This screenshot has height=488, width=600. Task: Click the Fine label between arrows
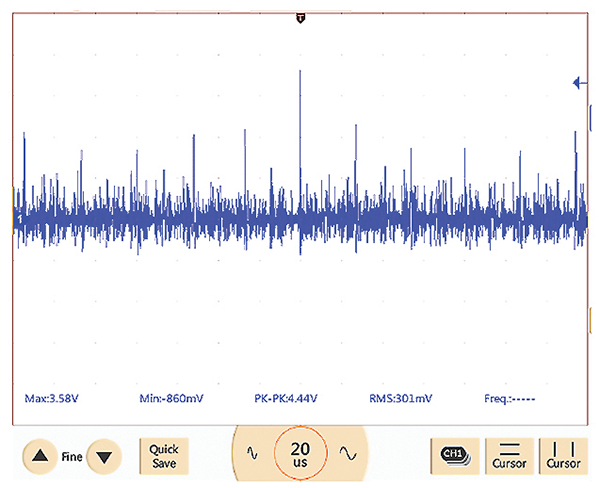pos(70,456)
